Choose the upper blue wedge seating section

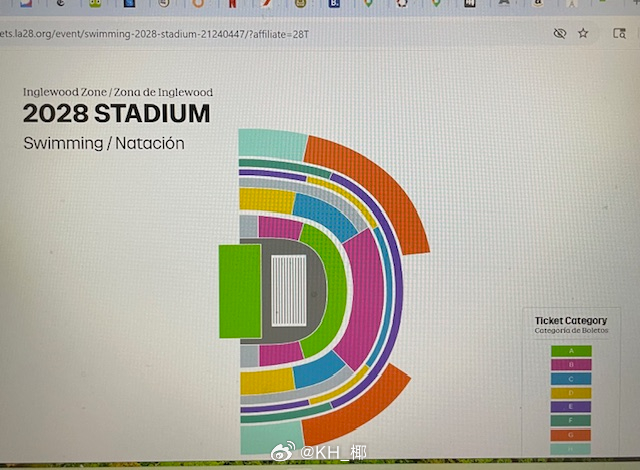(324, 216)
